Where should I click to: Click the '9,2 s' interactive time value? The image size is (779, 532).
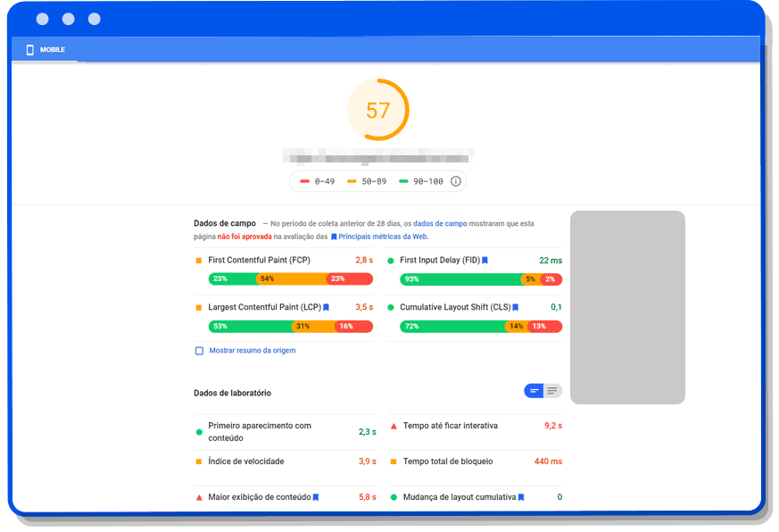pos(553,426)
